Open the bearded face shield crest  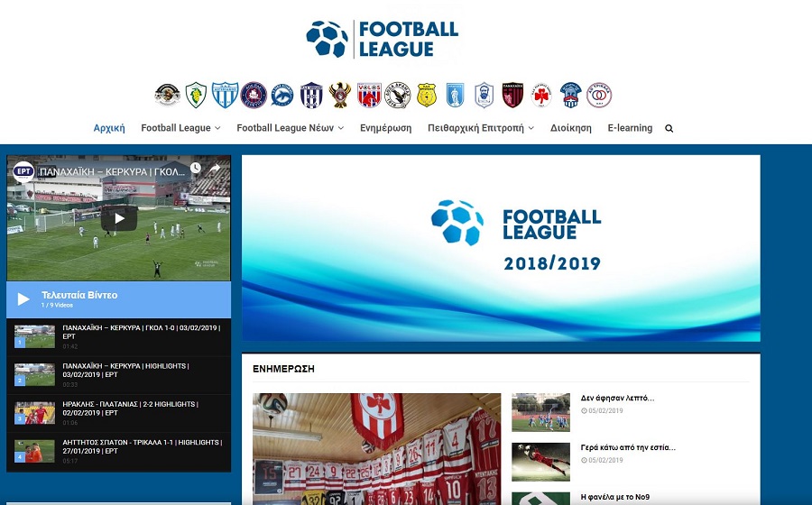click(x=484, y=96)
